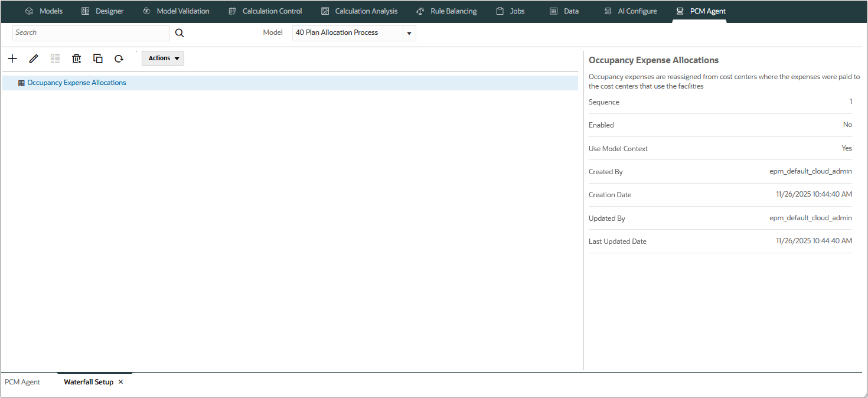Click the Last Updated Date timestamp value
Image resolution: width=868 pixels, height=398 pixels.
click(x=814, y=241)
